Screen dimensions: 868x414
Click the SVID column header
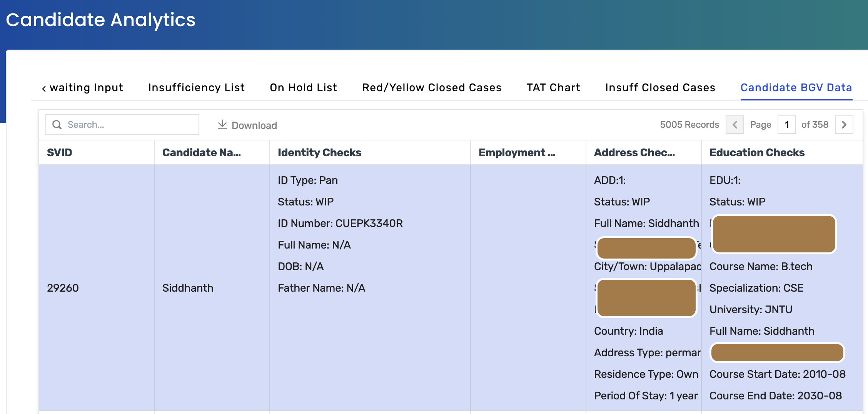(x=60, y=152)
